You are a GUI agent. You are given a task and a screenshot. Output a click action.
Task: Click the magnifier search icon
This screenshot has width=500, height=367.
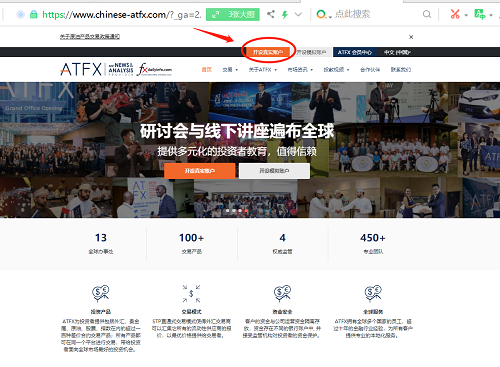tap(427, 14)
